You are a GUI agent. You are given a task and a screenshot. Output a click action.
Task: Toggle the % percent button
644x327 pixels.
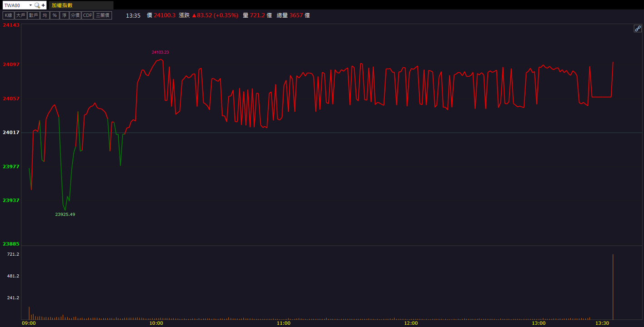tap(55, 15)
